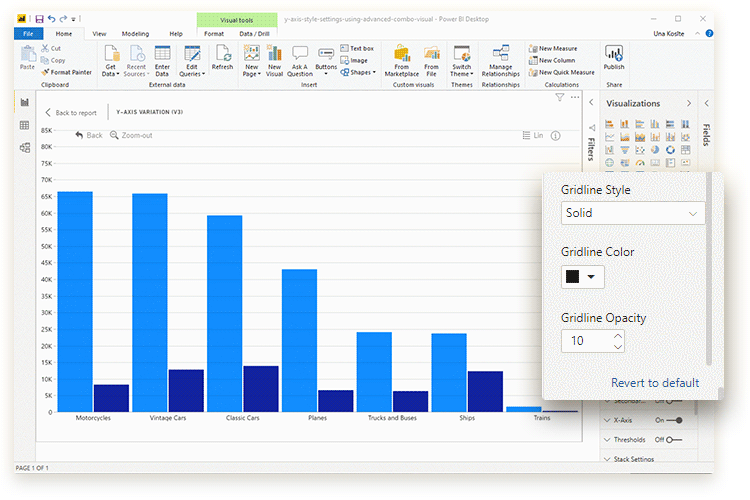Click the Una Koslte account name
Screen dimensions: 750x500
point(669,33)
